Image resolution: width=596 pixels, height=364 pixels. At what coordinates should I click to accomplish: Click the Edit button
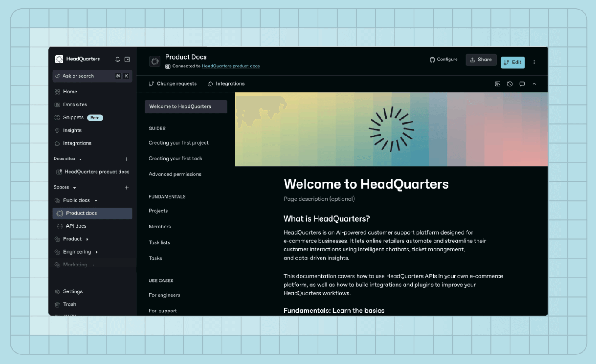[513, 62]
